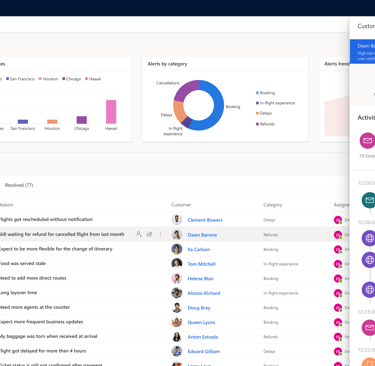The image size is (375, 366).
Task: Click the Delays category cell in Edward Gilliam's row
Action: (269, 352)
